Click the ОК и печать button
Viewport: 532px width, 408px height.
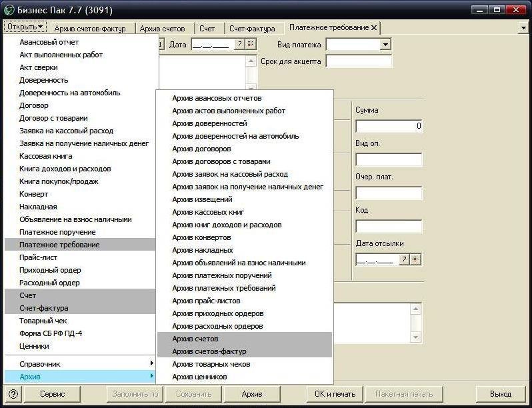point(335,394)
